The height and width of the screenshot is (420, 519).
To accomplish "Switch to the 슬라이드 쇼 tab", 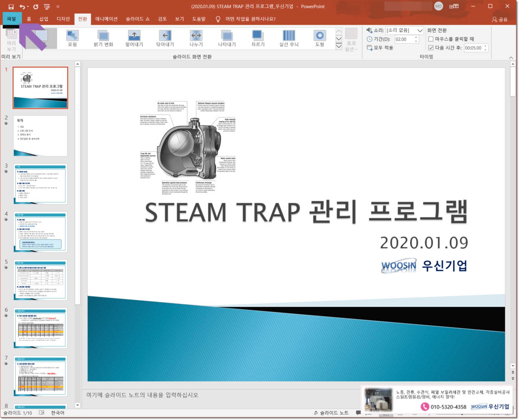I will coord(138,19).
